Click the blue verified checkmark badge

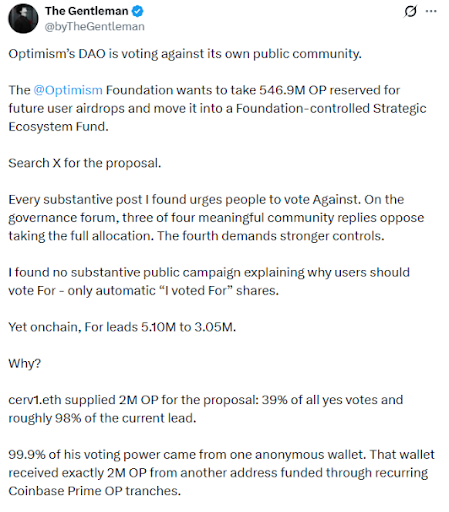tap(137, 11)
